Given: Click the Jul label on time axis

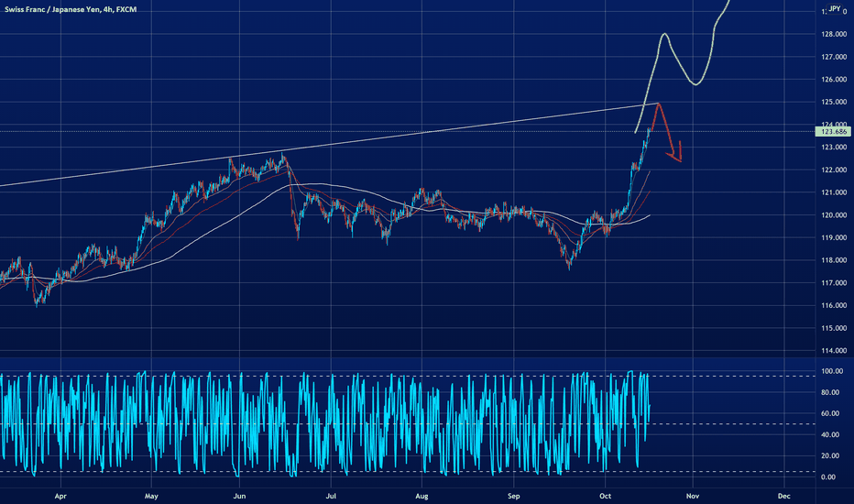Looking at the screenshot, I should point(331,496).
